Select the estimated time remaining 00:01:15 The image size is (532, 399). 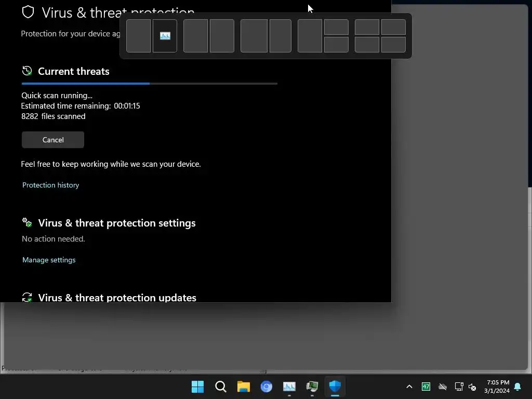point(127,106)
